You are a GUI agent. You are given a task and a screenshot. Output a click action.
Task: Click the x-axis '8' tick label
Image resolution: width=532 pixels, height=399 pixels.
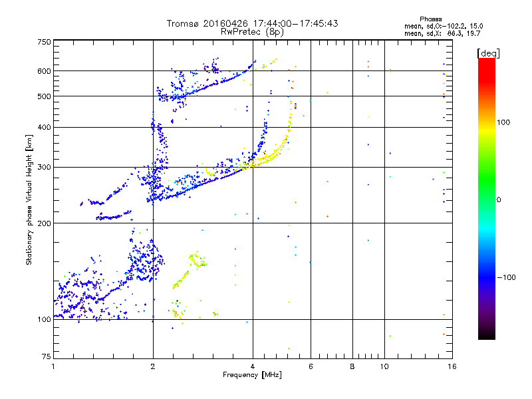pyautogui.click(x=352, y=366)
